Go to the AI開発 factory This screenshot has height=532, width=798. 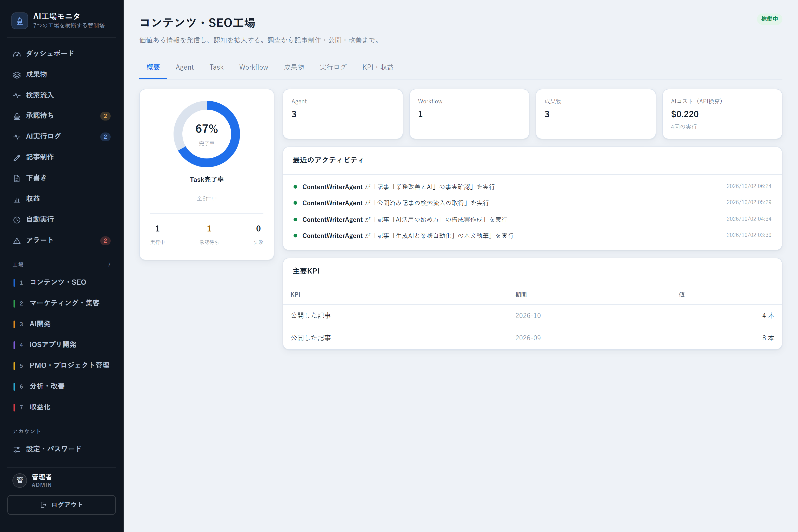61,324
